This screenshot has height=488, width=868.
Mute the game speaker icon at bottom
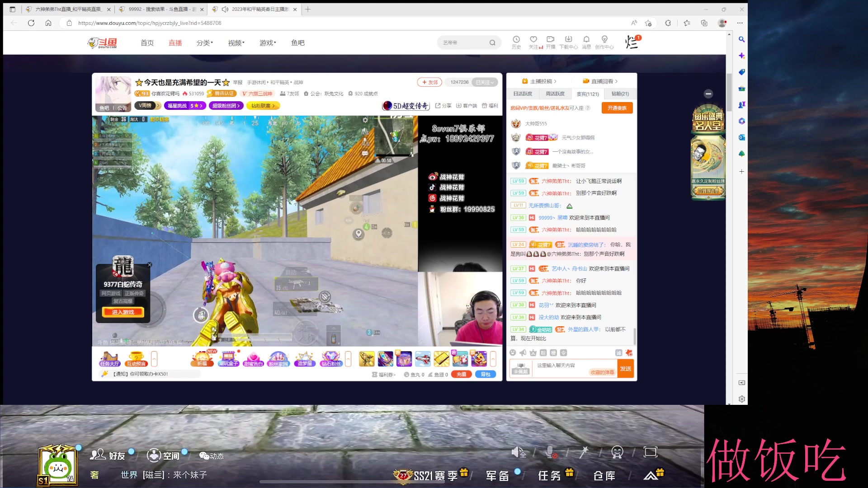point(518,452)
